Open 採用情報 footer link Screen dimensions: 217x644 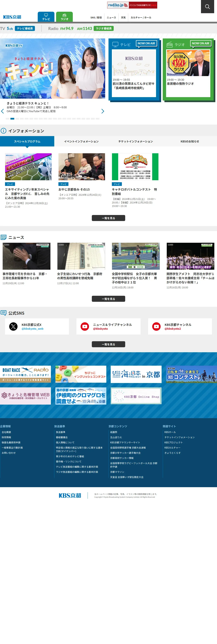click(x=7, y=438)
